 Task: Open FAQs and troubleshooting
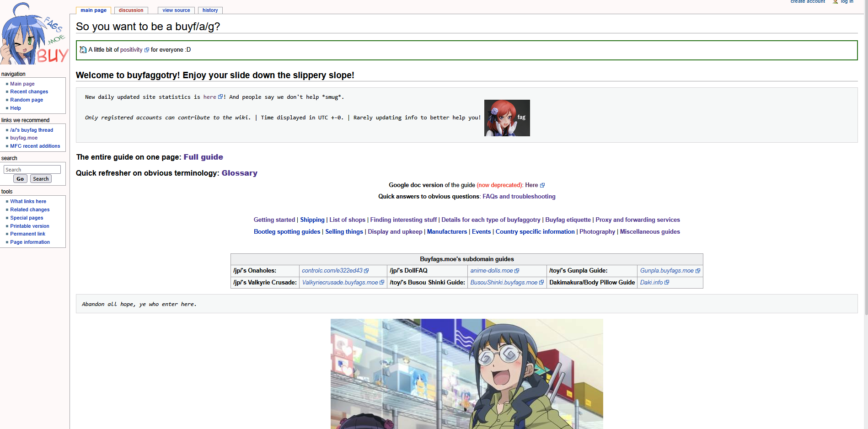519,197
